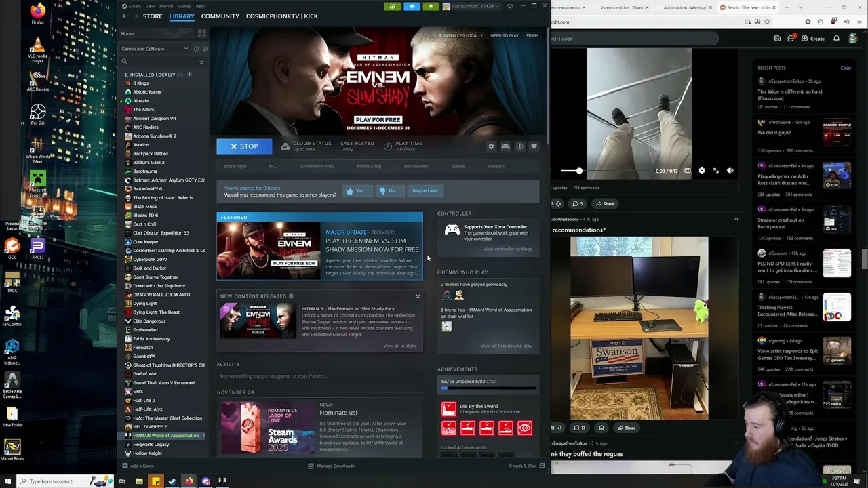Open Hitman Store Page link

[x=235, y=166]
